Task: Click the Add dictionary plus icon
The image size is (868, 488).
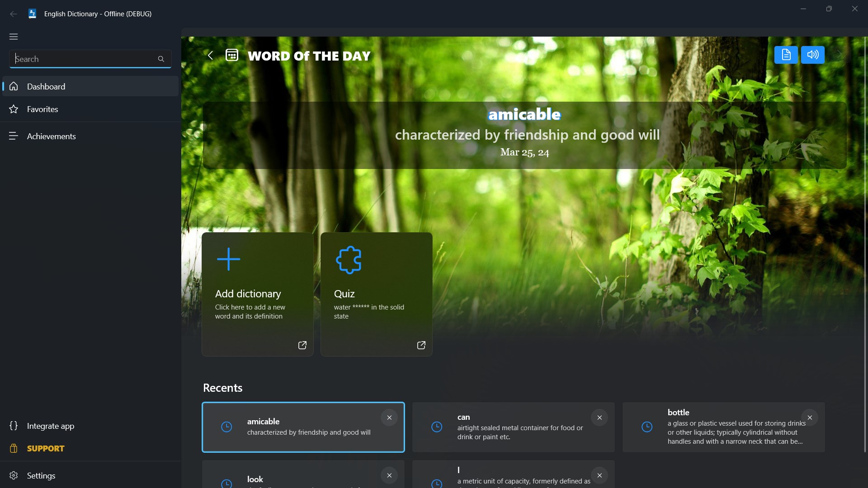Action: pyautogui.click(x=228, y=259)
